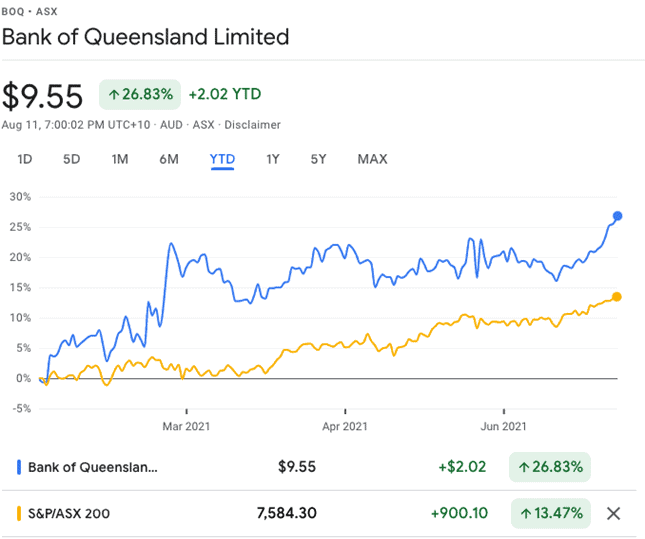Click the Apr 2021 axis label

[345, 426]
